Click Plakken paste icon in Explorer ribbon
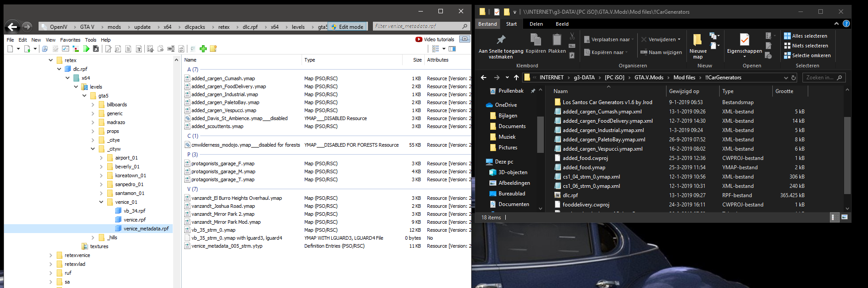868x288 pixels. tap(557, 43)
